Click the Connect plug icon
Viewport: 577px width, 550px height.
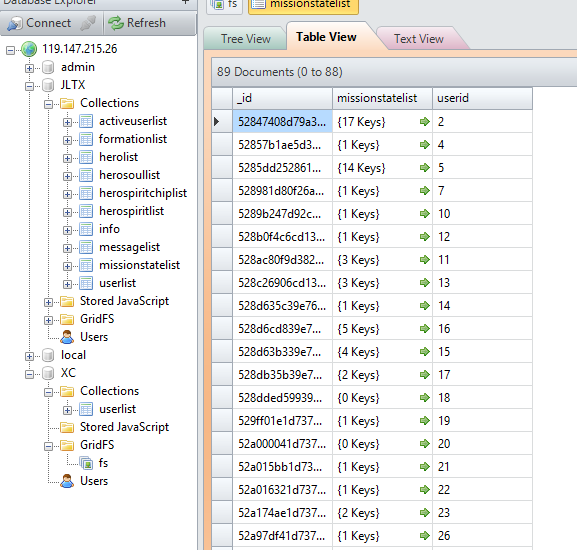point(15,23)
